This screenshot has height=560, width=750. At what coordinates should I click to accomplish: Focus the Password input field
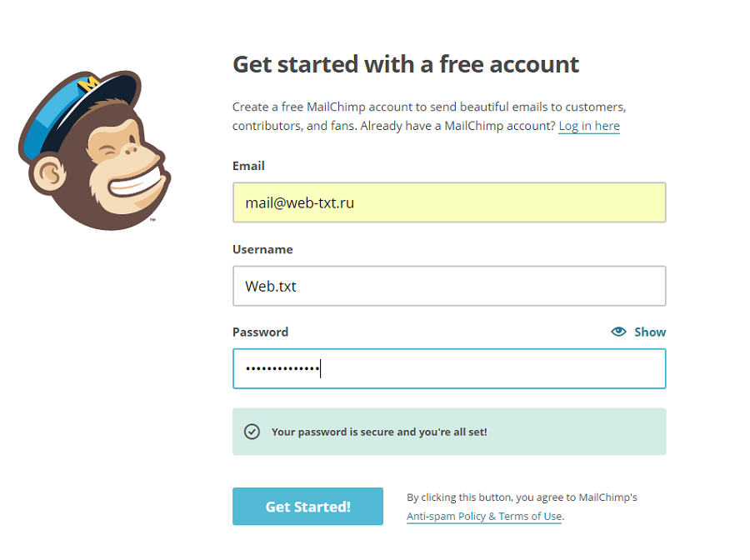click(449, 368)
